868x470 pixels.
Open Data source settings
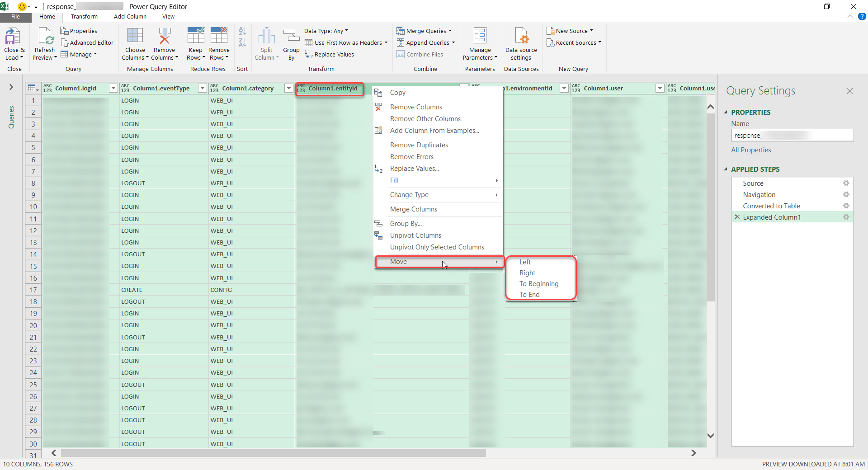coord(521,37)
